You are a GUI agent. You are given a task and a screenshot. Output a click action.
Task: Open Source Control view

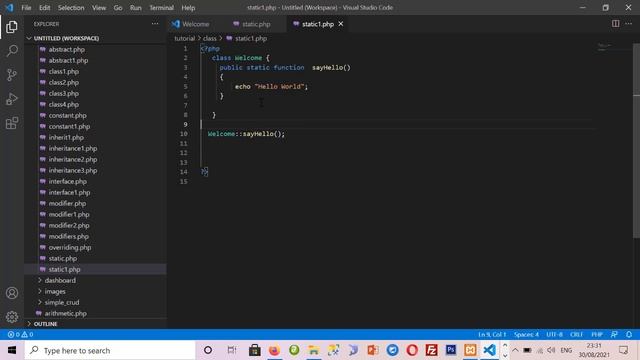(12, 75)
